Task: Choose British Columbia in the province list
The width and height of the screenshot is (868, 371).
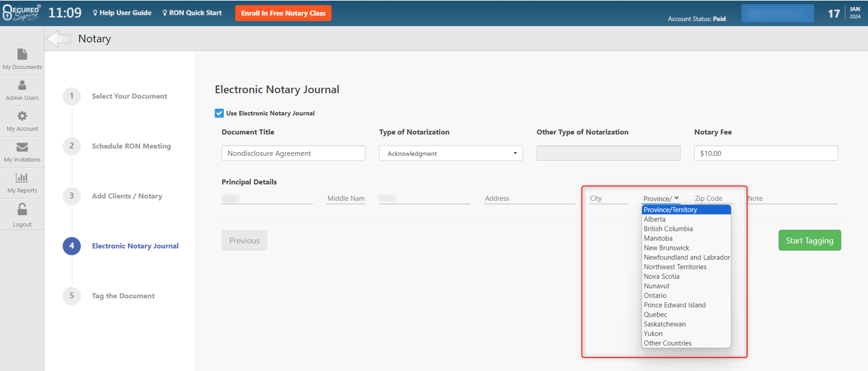Action: [x=668, y=229]
